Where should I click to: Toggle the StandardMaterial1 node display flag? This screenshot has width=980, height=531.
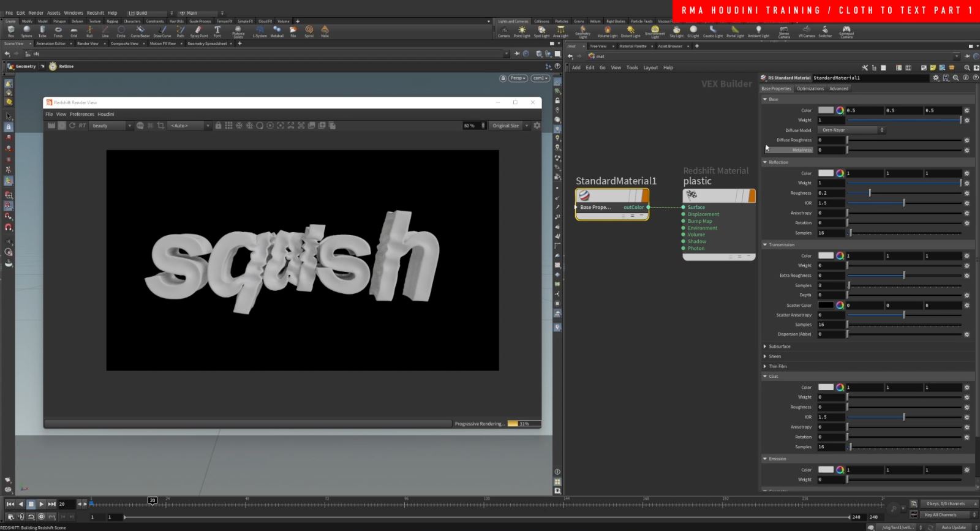click(645, 195)
